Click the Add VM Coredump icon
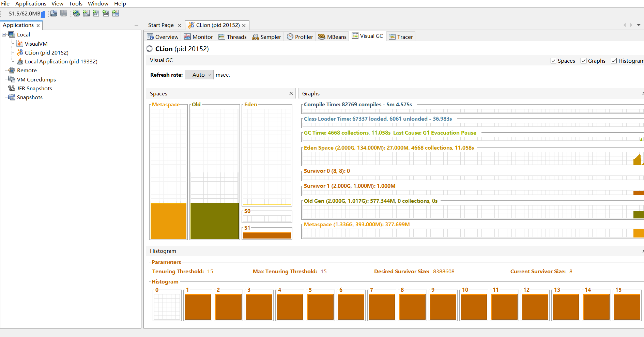644x337 pixels. click(96, 13)
